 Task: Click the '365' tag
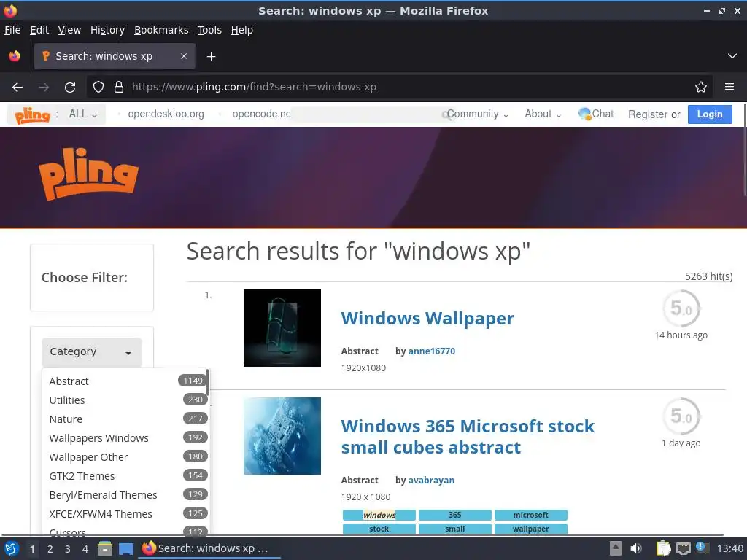point(455,516)
